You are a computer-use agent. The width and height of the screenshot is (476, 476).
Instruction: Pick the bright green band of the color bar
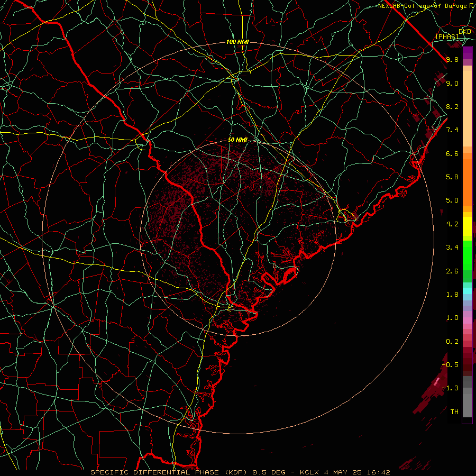pyautogui.click(x=467, y=255)
